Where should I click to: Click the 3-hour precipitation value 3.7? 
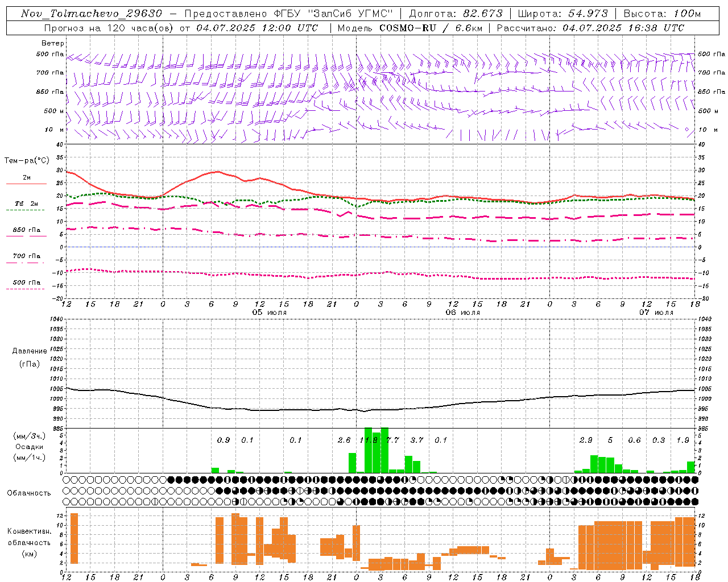pos(417,440)
